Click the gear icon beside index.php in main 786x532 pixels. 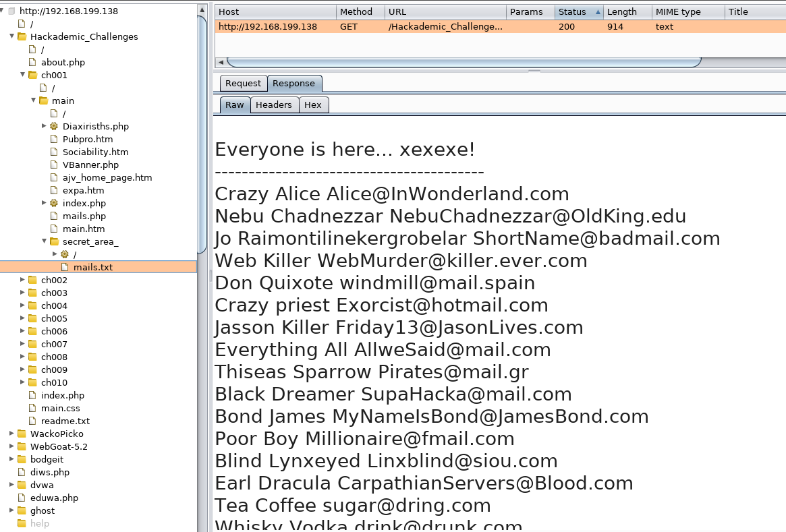(54, 203)
